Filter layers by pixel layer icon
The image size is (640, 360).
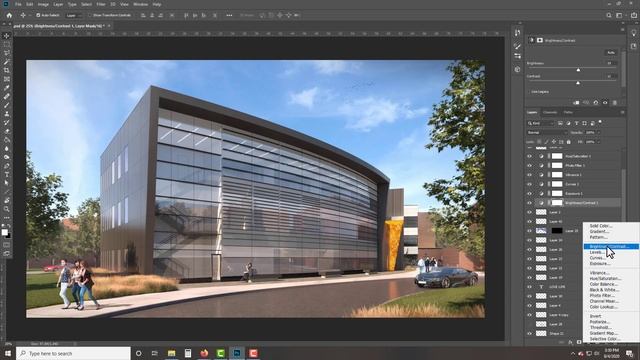(x=560, y=123)
